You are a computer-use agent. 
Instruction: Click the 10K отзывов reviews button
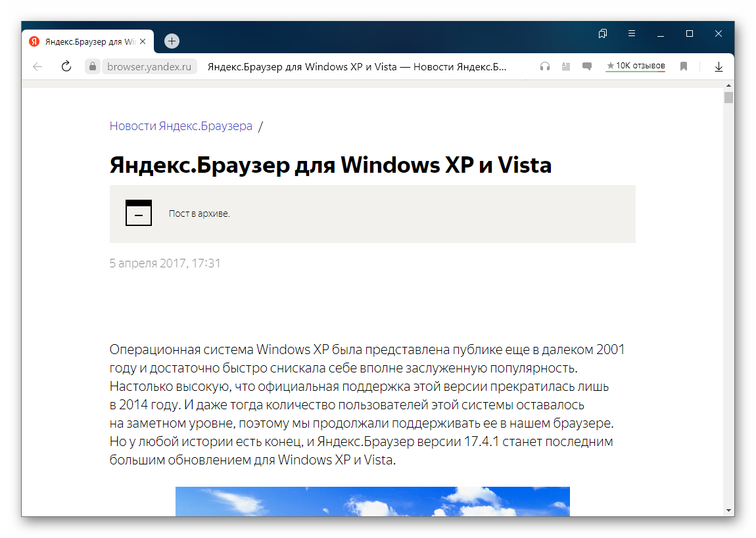point(636,66)
